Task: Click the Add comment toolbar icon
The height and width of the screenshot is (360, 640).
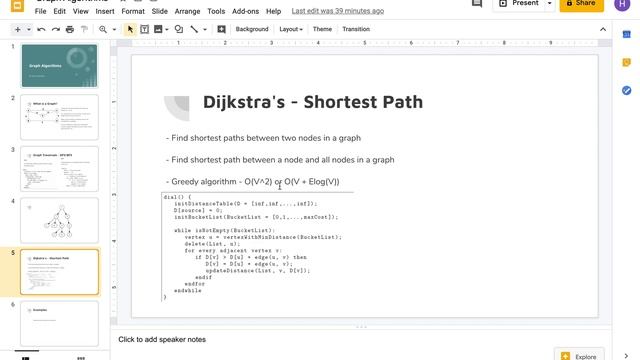Action: (221, 29)
